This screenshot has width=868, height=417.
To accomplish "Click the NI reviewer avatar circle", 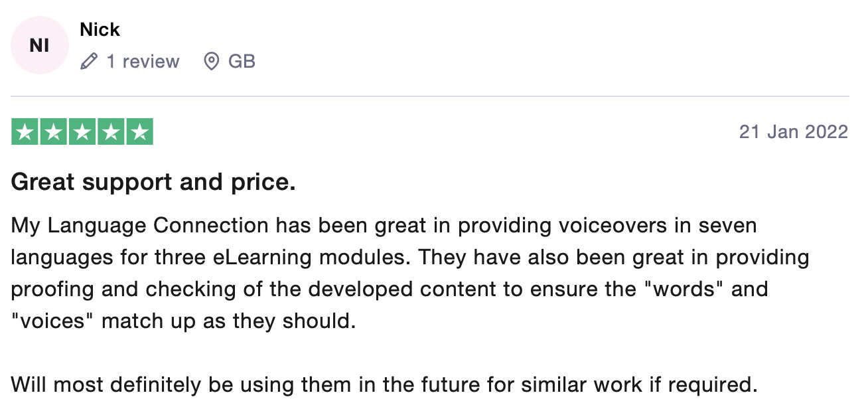I will click(x=39, y=45).
